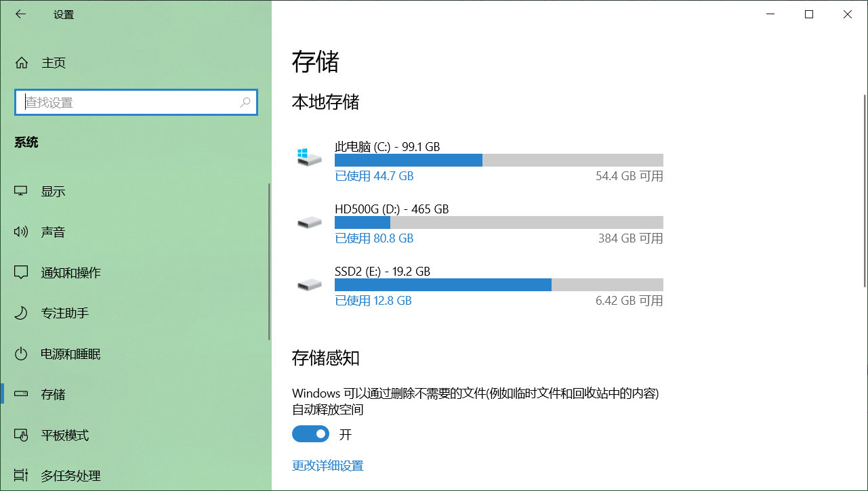
Task: Click the C drive usage progress bar
Action: pos(499,160)
